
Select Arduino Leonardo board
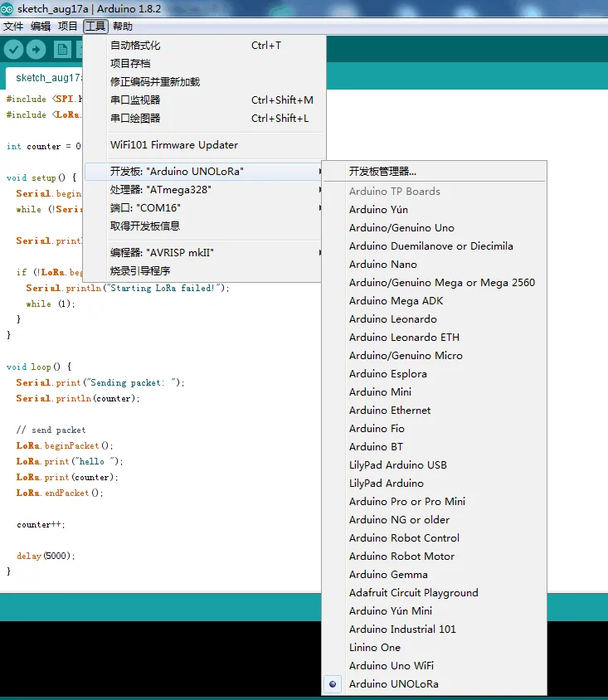[434, 319]
